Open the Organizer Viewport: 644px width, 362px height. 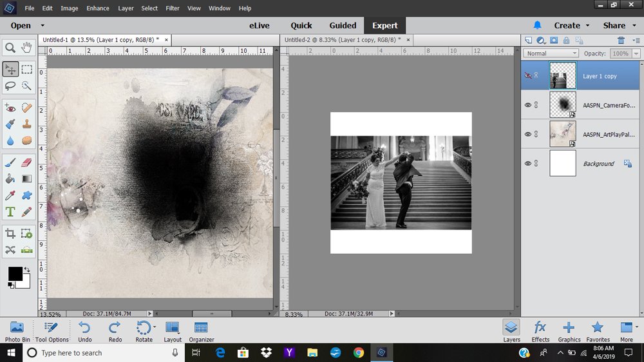(201, 332)
